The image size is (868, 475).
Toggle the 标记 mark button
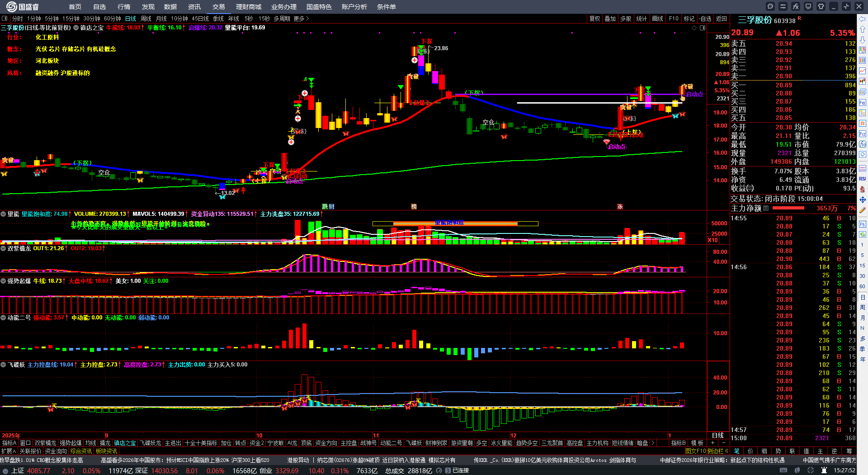689,19
